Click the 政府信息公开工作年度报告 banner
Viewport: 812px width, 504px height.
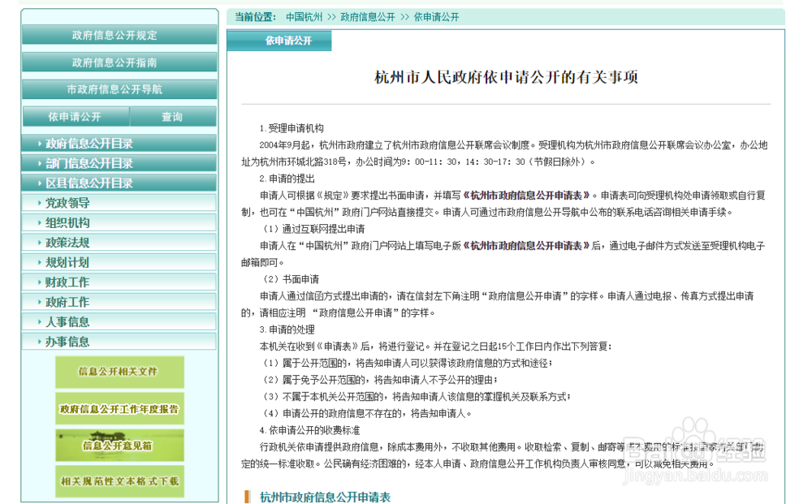pyautogui.click(x=119, y=408)
